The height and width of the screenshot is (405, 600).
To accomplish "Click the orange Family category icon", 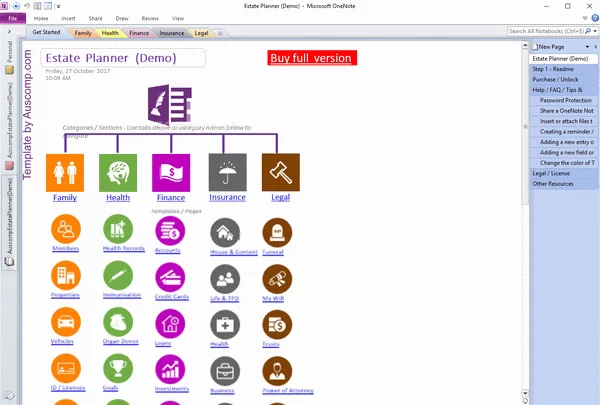I will click(x=65, y=172).
